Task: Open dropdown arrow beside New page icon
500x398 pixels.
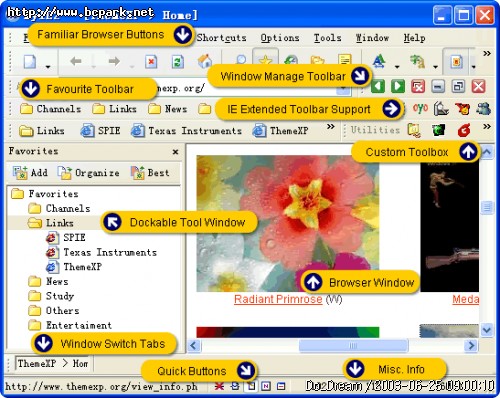Action: click(x=48, y=66)
